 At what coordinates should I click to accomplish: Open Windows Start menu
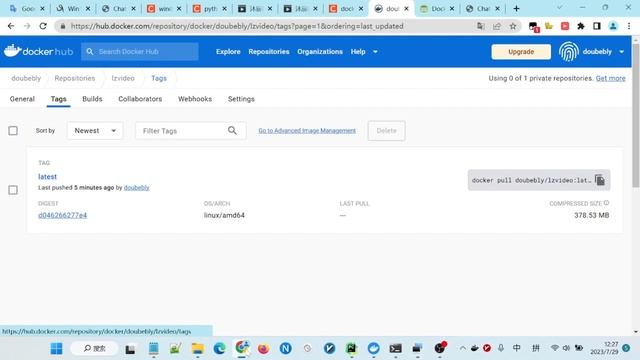pyautogui.click(x=56, y=348)
